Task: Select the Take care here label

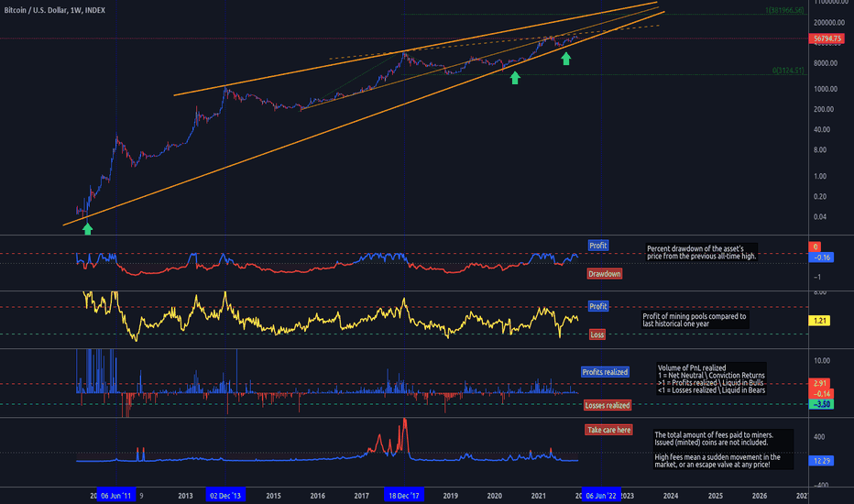Action: (609, 430)
